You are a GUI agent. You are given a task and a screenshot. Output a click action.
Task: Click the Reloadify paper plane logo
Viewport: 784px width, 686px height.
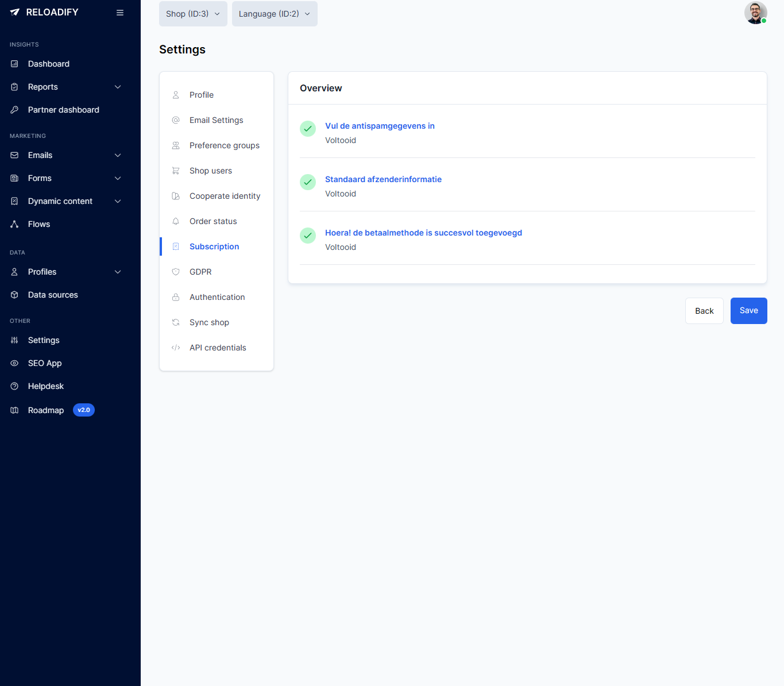14,11
